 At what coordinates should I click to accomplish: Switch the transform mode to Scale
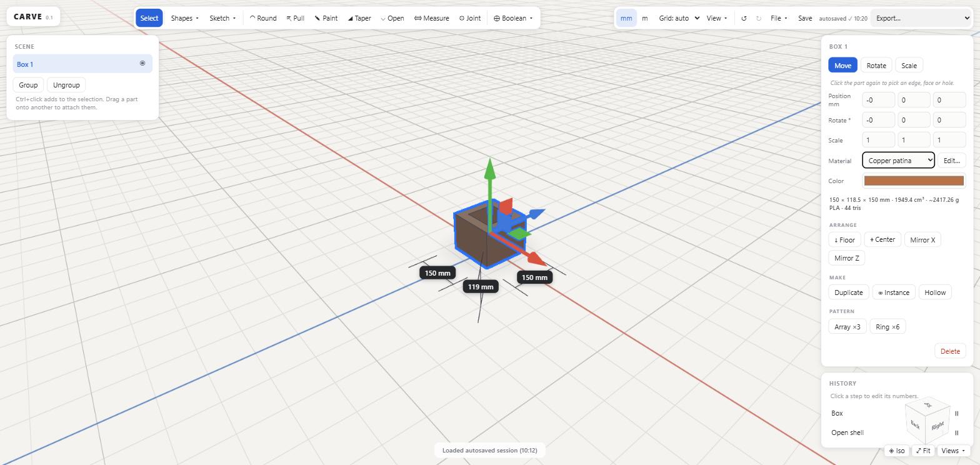coord(909,66)
